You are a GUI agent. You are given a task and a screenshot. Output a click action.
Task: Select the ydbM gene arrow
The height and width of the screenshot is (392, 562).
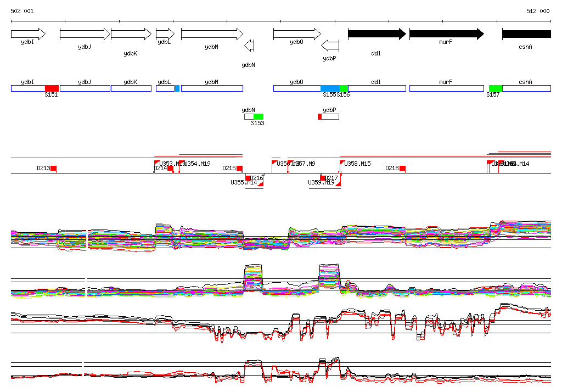click(x=212, y=34)
